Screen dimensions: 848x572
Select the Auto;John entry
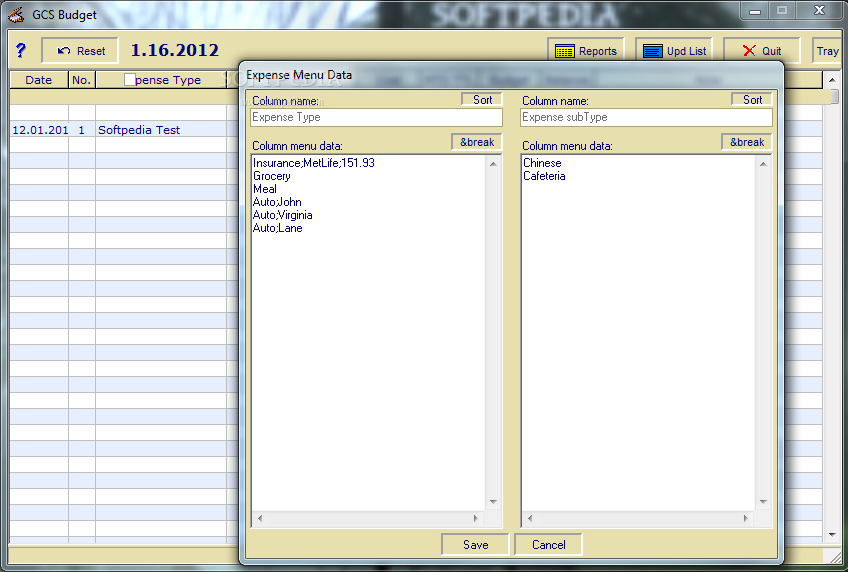tap(277, 202)
